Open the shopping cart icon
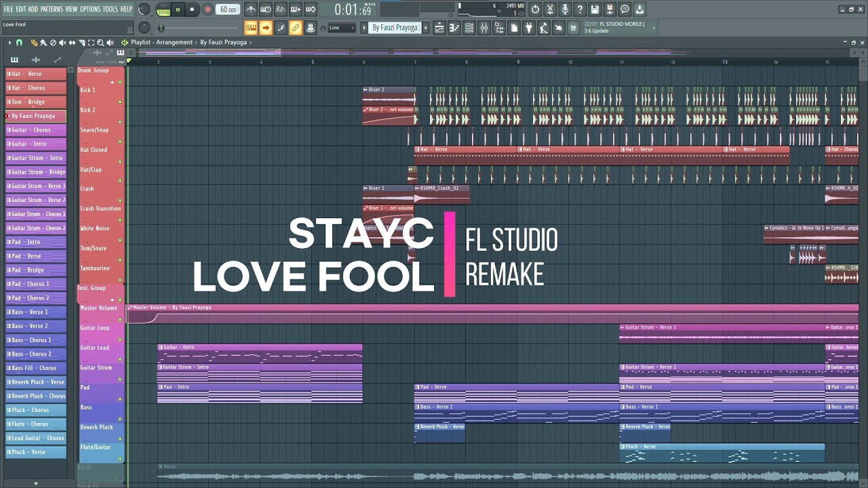This screenshot has height=488, width=868. point(573,28)
